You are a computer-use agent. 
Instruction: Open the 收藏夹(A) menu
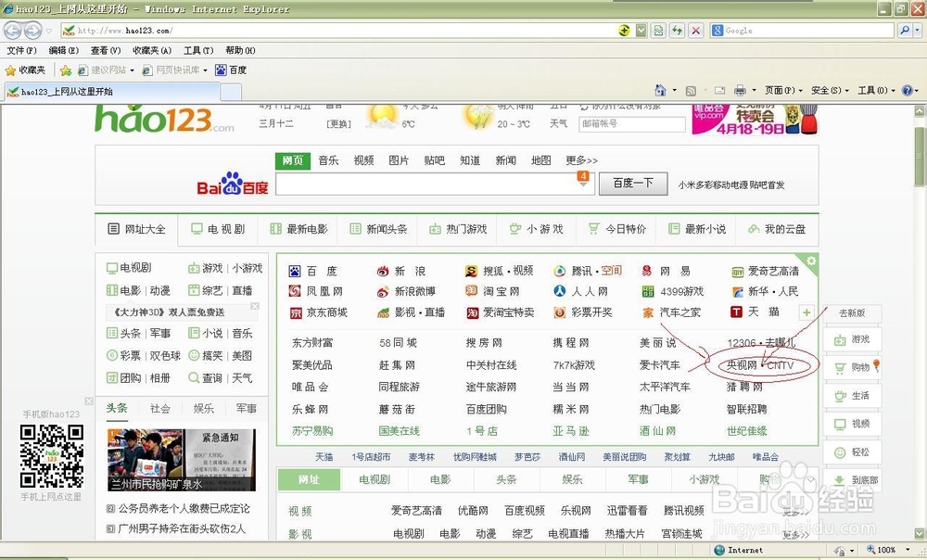152,50
